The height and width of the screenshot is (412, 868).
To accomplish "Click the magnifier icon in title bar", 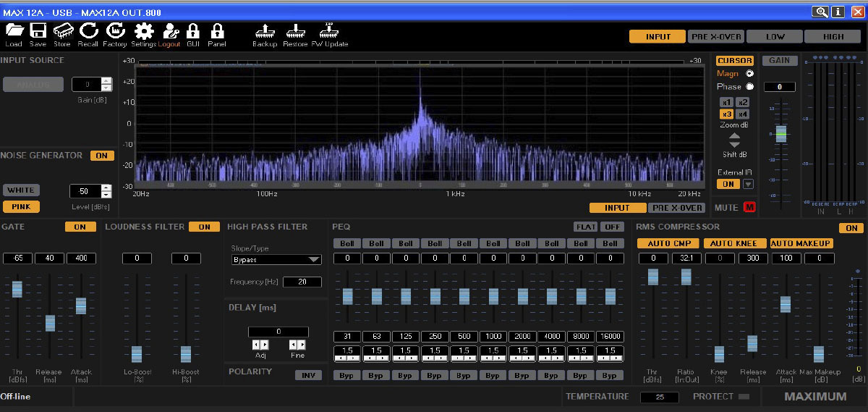I will (x=820, y=12).
